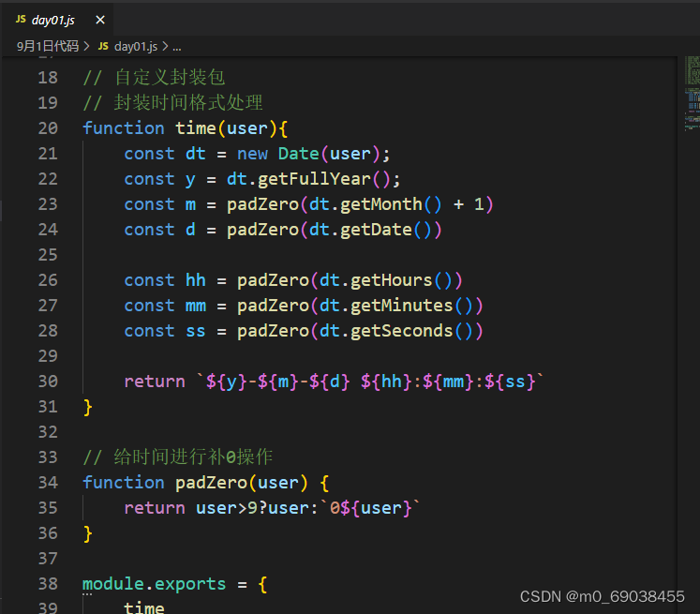
Task: Close the day01.js editor tab
Action: 100,20
